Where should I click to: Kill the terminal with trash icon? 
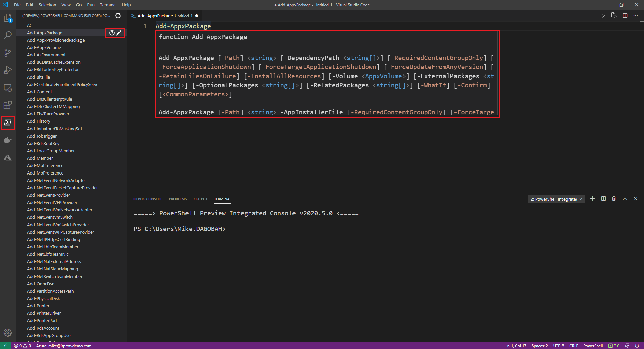(614, 199)
